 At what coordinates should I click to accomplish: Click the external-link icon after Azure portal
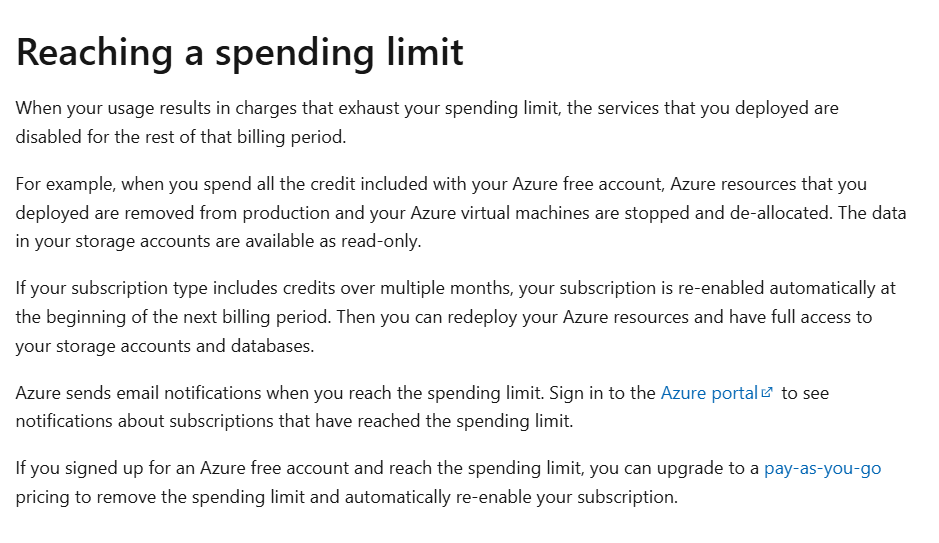pyautogui.click(x=767, y=393)
